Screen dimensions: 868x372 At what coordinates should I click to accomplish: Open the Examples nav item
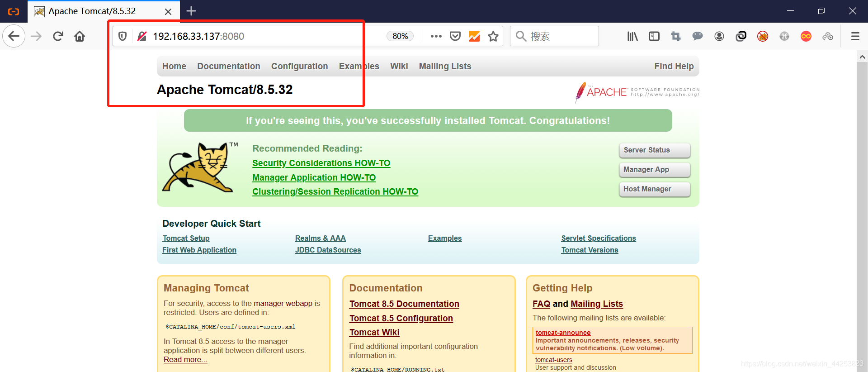(359, 66)
